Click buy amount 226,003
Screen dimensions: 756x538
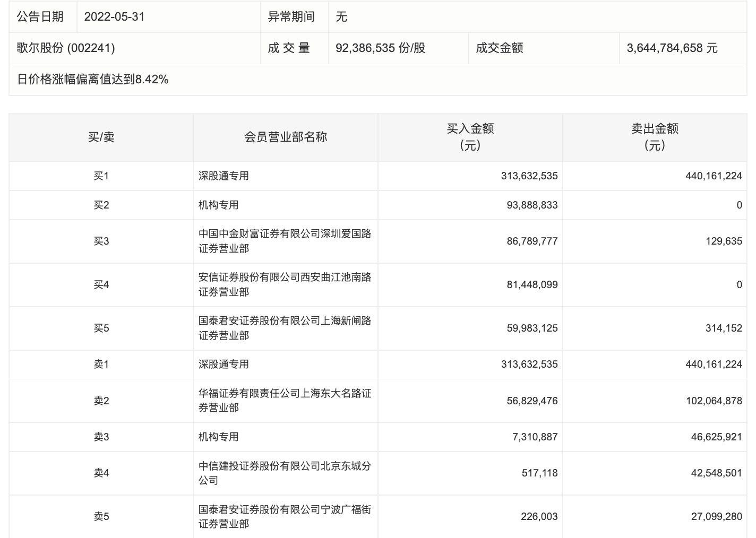(539, 516)
